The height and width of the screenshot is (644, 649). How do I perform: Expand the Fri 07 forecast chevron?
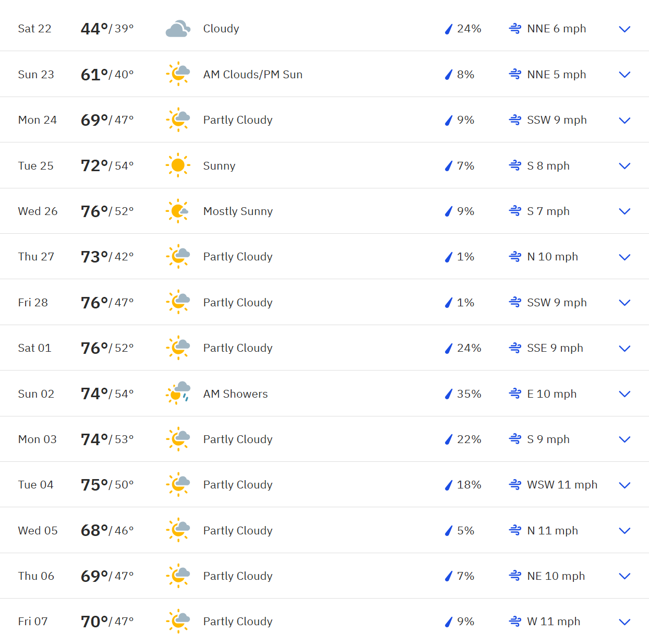pyautogui.click(x=624, y=622)
